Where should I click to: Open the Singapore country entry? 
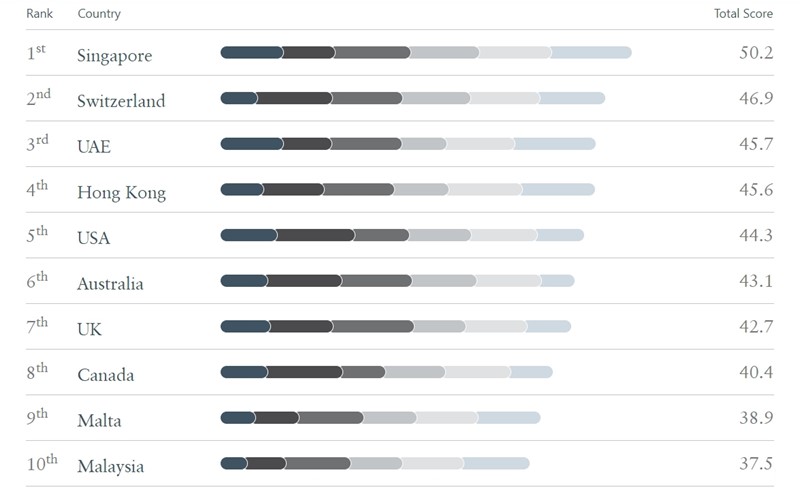pos(114,56)
